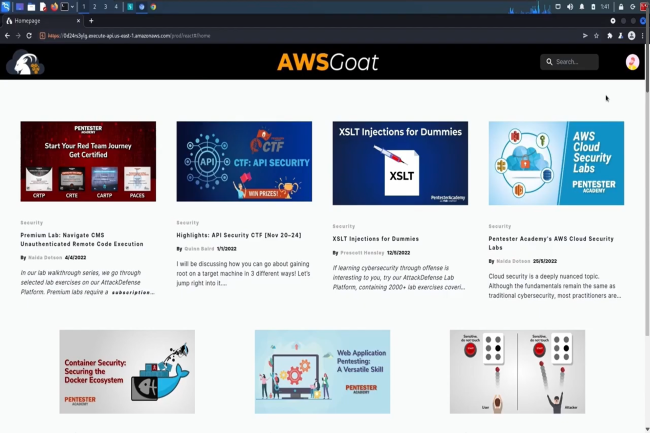Open the user avatar menu
Screen dimensions: 650x433
tap(632, 62)
